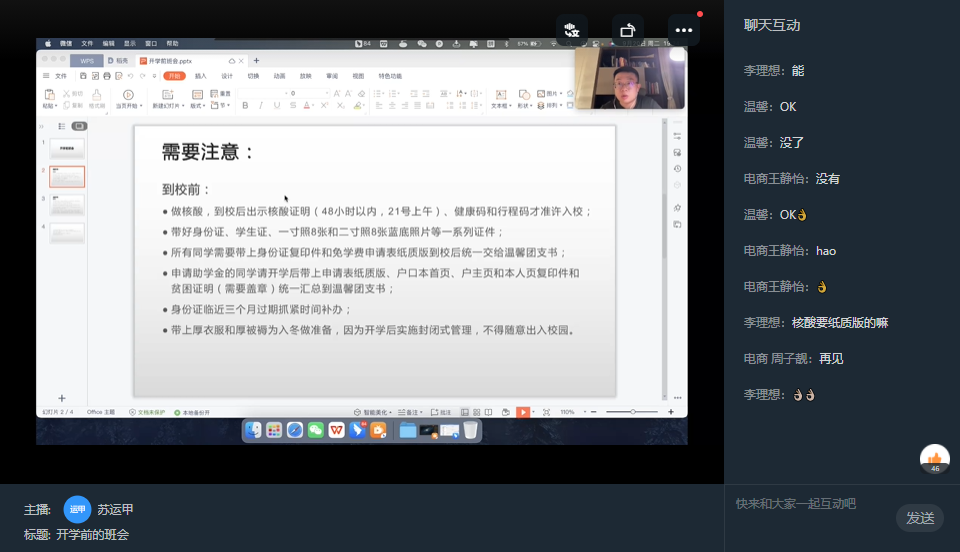
Task: Open the 图片 picture dropdown
Action: 549,94
